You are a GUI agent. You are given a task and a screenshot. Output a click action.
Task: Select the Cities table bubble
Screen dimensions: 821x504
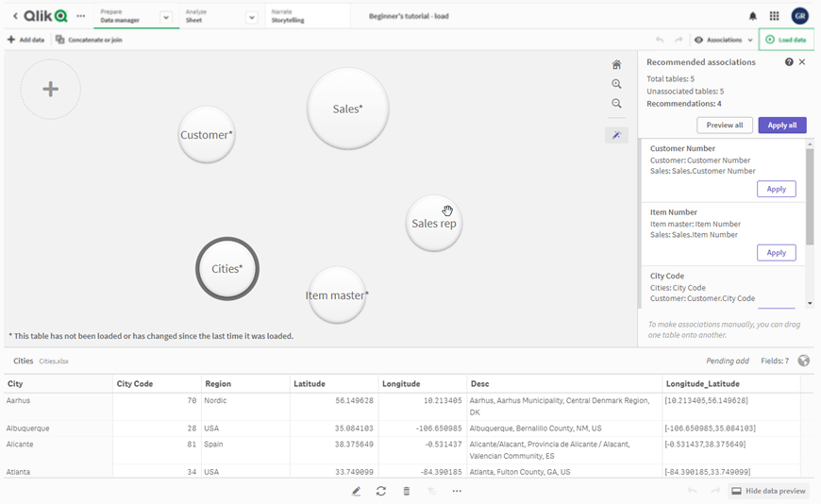[227, 269]
